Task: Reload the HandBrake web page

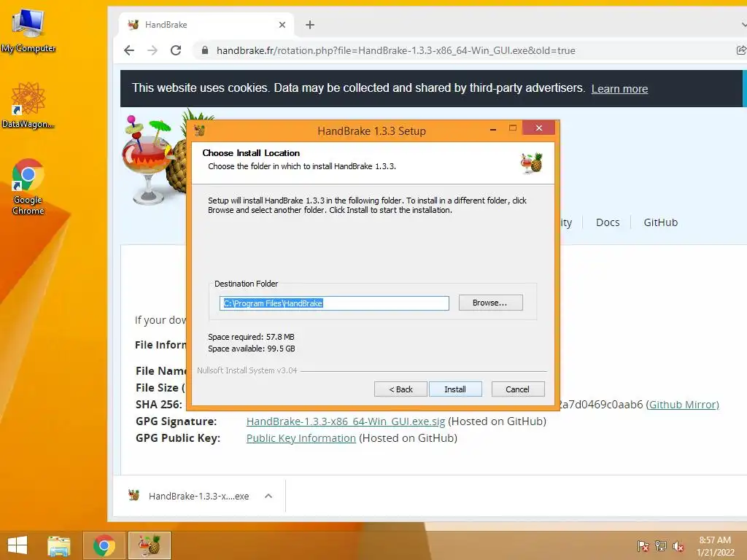Action: (176, 50)
